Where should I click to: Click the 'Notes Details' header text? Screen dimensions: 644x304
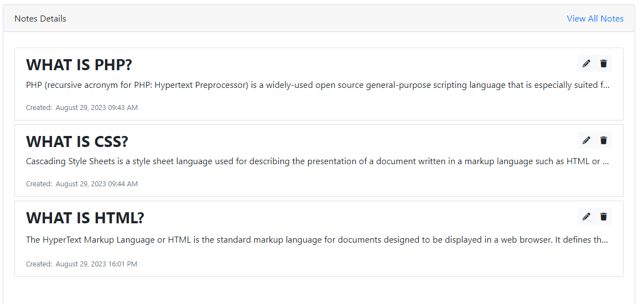click(40, 19)
